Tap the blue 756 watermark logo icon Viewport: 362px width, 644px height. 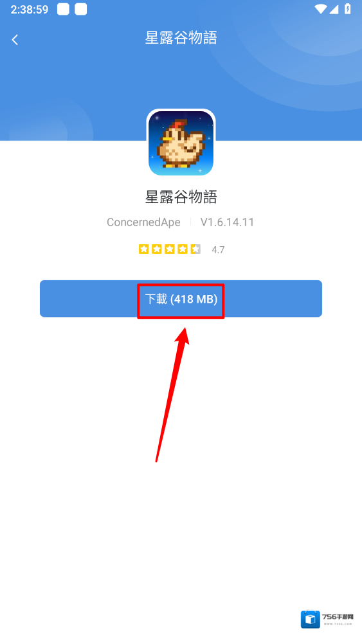tap(310, 620)
